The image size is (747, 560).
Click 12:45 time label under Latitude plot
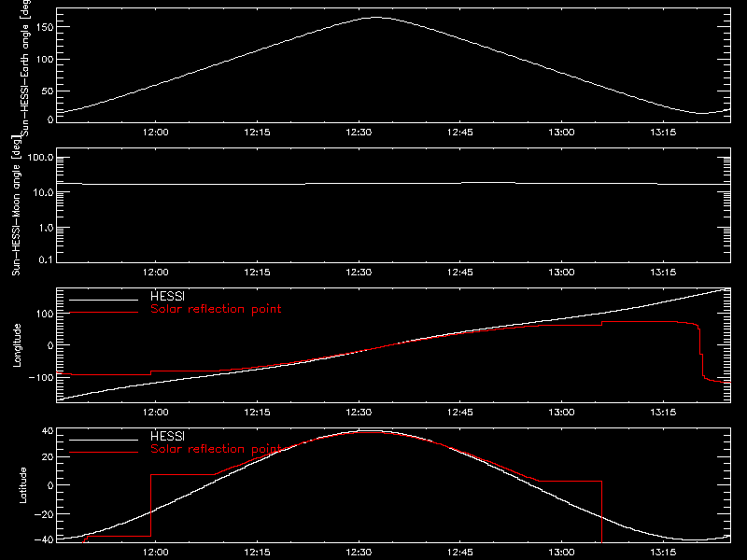(459, 553)
